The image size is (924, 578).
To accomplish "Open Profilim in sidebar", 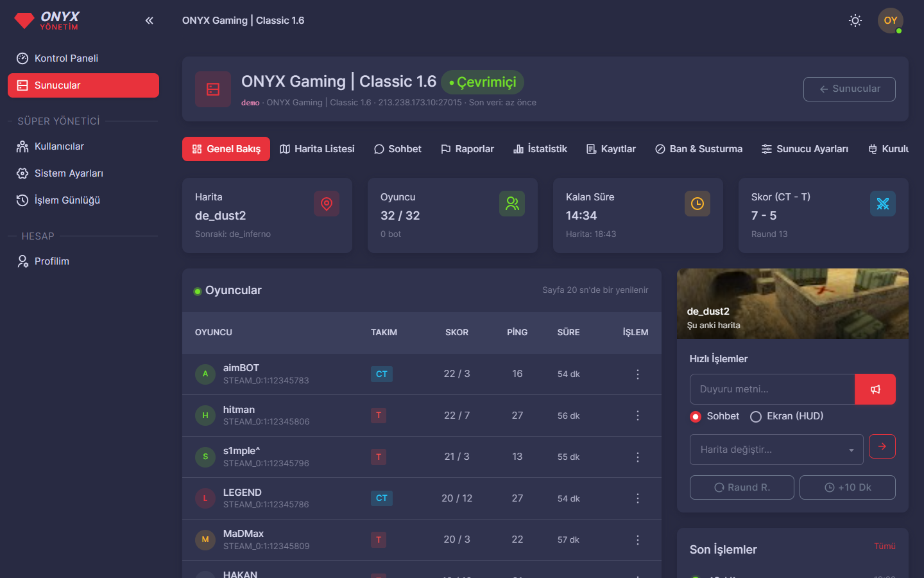I will (83, 261).
